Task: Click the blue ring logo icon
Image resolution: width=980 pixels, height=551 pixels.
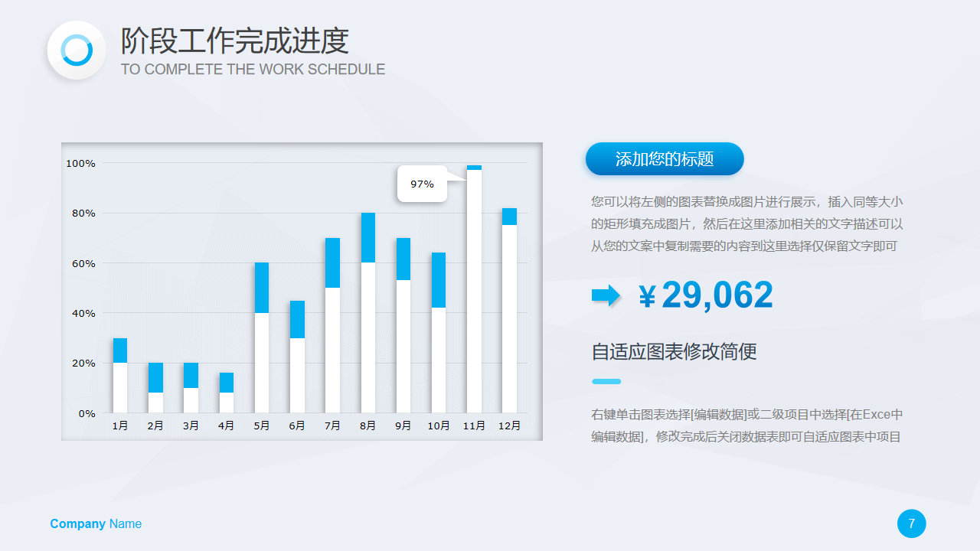Action: tap(76, 51)
